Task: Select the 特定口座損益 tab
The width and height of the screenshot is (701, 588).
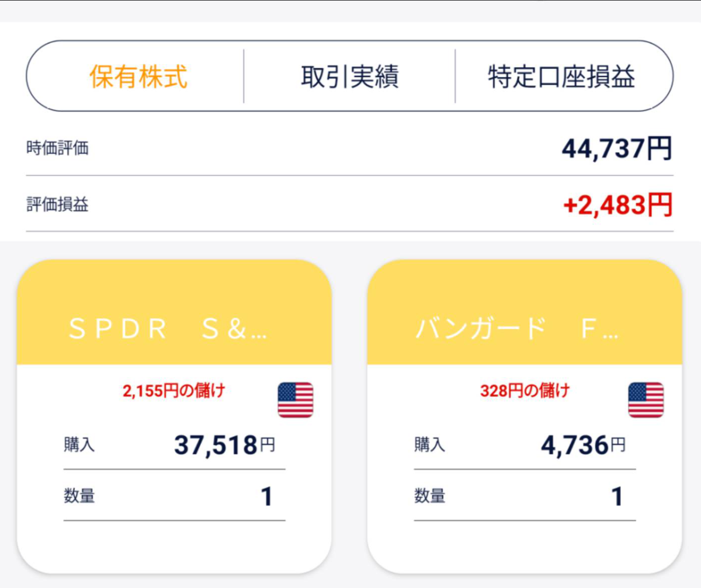Action: [x=562, y=76]
